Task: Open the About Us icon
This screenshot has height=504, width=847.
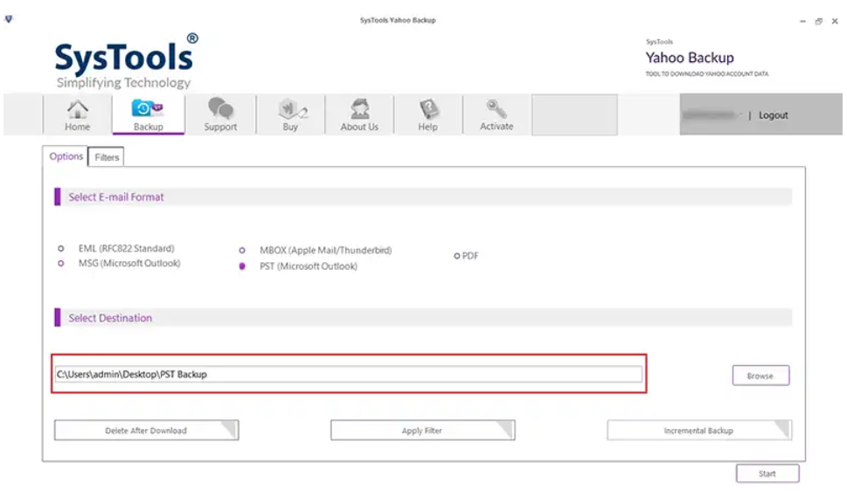Action: click(x=359, y=115)
